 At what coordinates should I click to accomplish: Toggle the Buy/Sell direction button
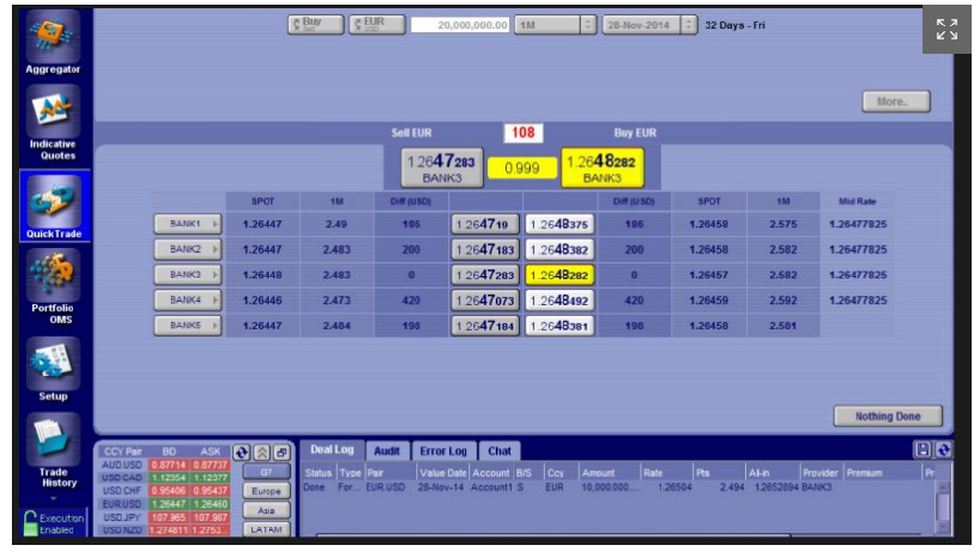[316, 25]
